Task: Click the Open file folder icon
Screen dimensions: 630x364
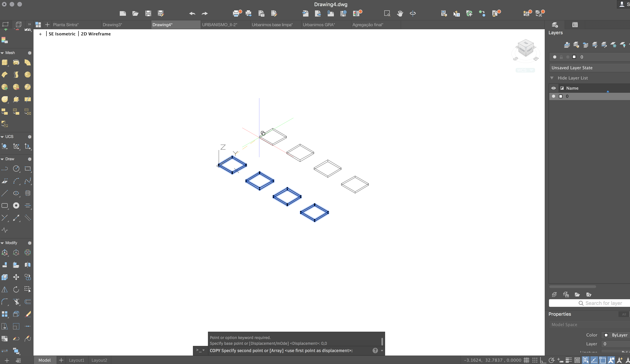Action: pyautogui.click(x=135, y=13)
